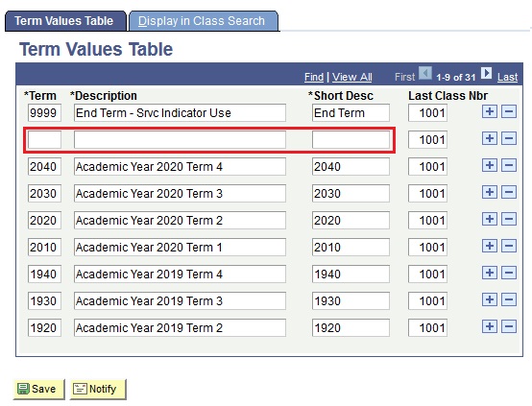The height and width of the screenshot is (406, 532).
Task: Select the Term Values Table tab
Action: 63,21
